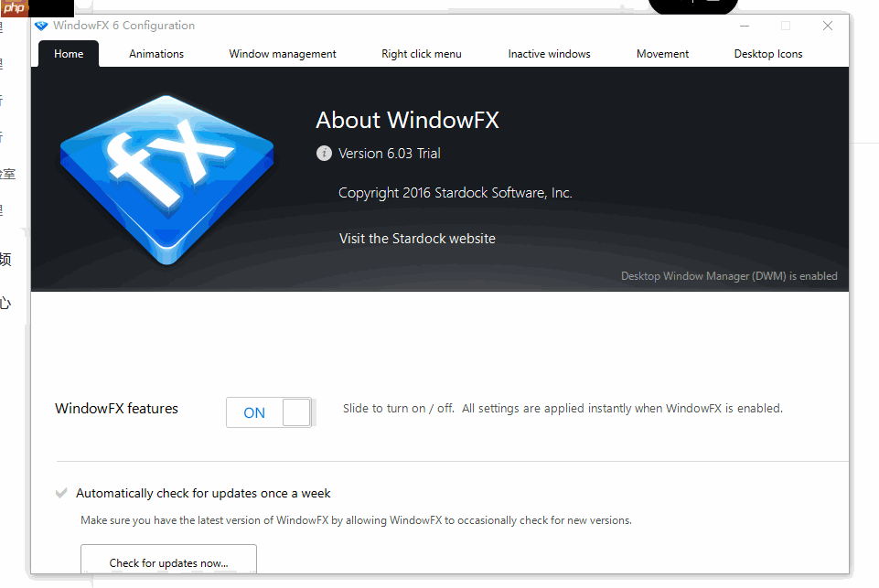Viewport: 879px width, 588px height.
Task: Open the Visit the Stardock website link
Action: point(417,239)
